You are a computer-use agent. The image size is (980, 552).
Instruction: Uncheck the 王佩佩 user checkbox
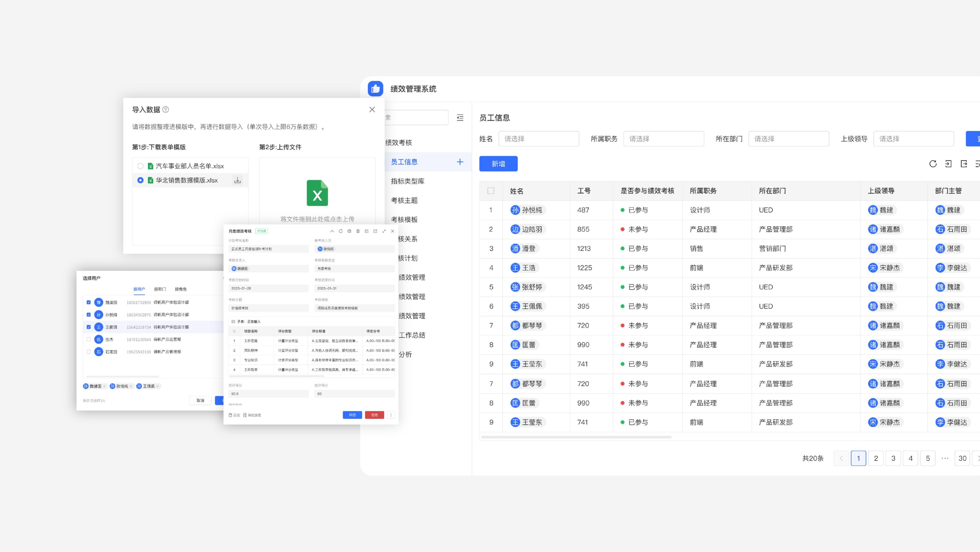(x=89, y=327)
